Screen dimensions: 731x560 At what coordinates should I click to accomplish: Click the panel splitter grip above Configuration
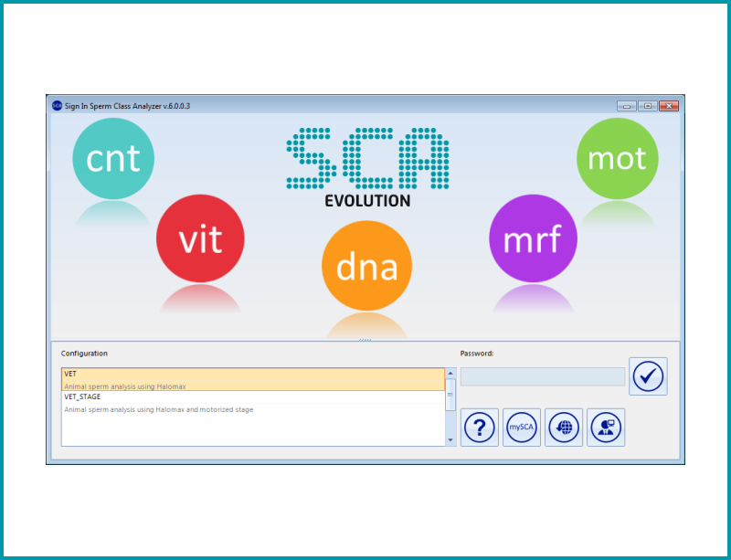point(365,340)
